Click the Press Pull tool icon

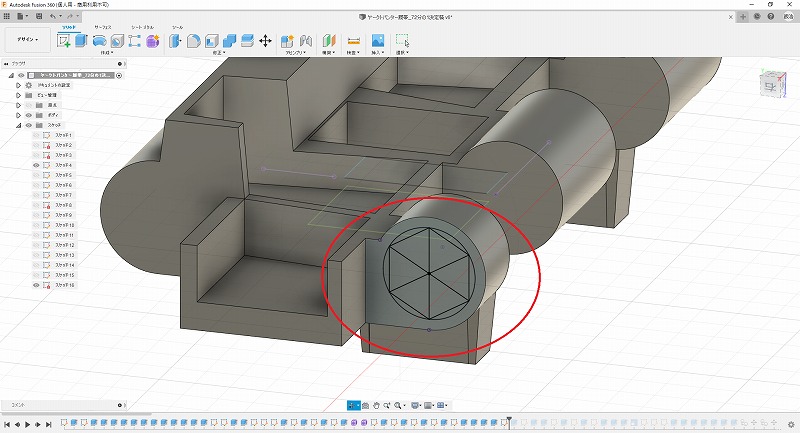coord(175,40)
